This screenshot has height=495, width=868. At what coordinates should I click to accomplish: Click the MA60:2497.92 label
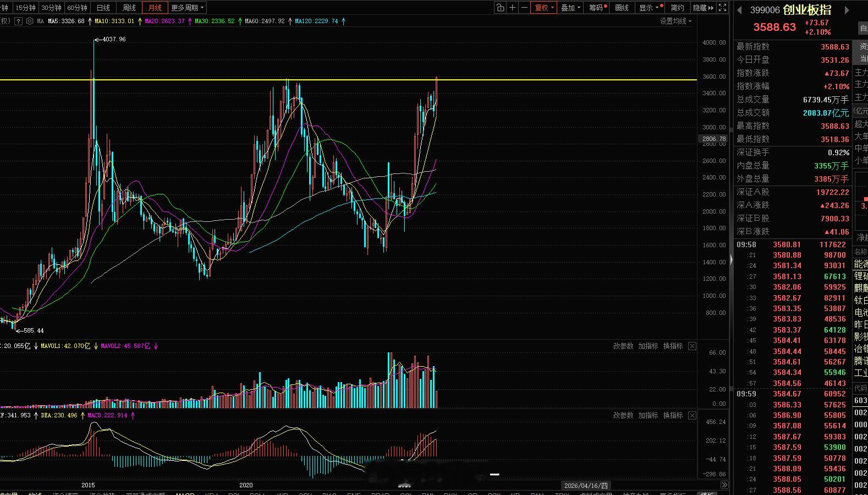point(265,21)
